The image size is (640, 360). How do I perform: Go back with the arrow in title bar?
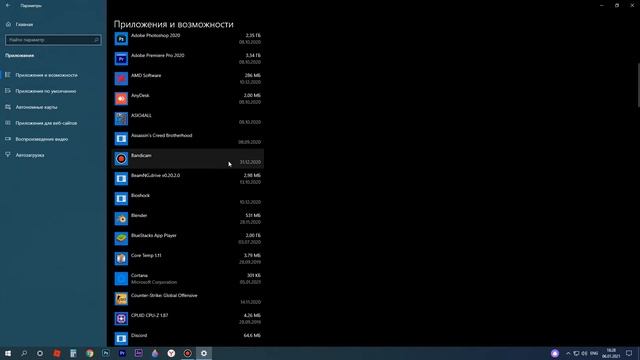(x=8, y=5)
